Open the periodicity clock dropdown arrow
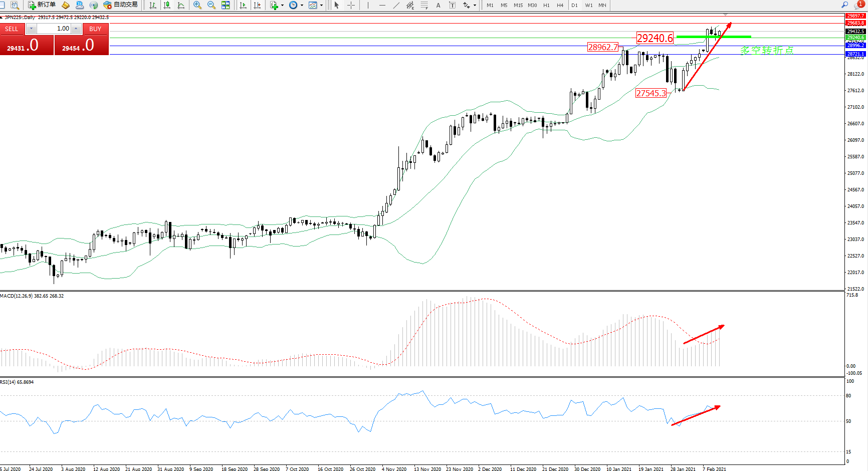 302,5
